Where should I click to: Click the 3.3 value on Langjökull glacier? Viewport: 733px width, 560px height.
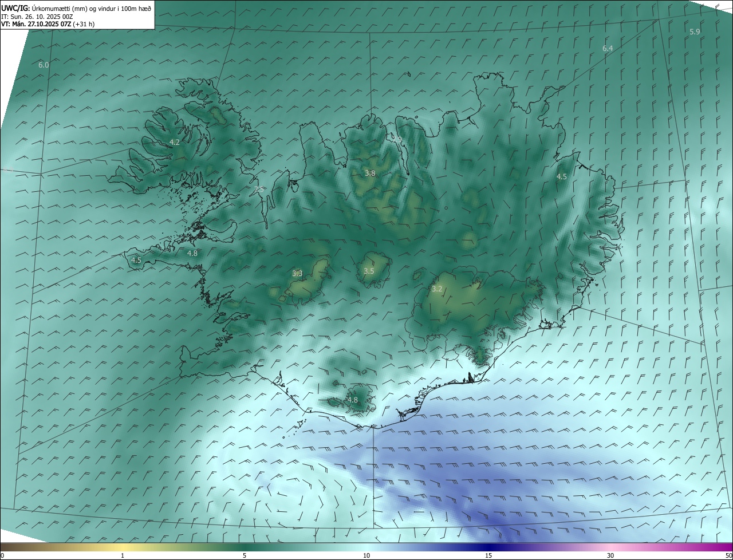(297, 274)
